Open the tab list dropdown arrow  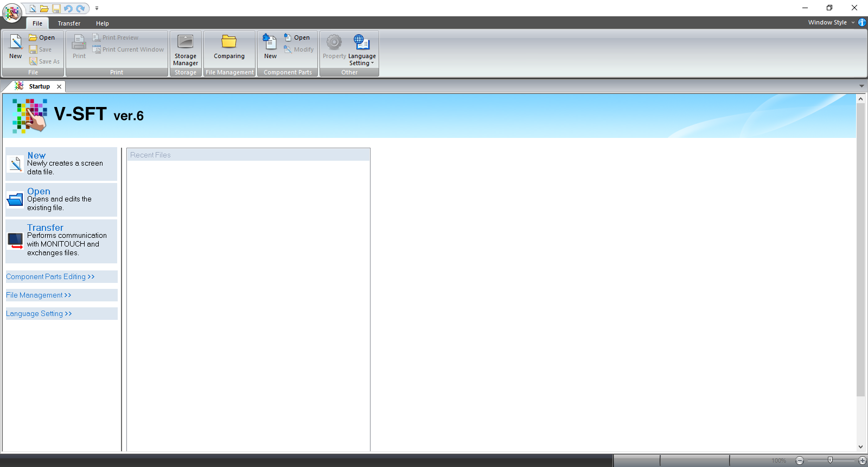pos(861,86)
